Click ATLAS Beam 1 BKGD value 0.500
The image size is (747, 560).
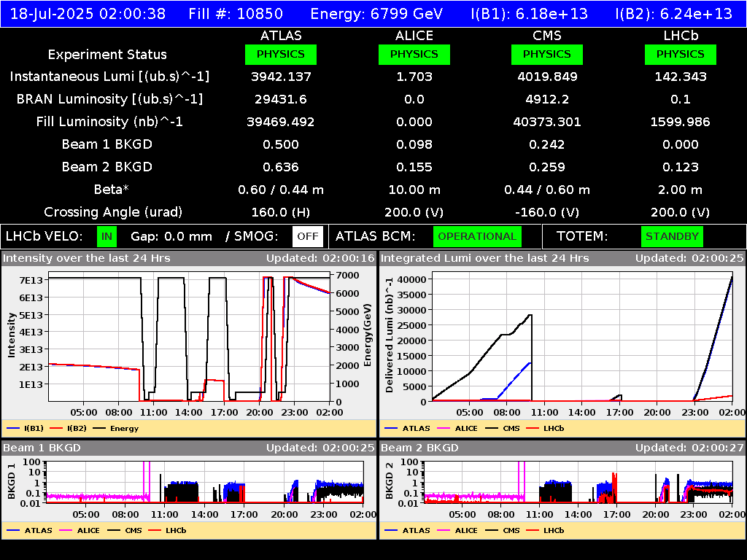tap(281, 144)
